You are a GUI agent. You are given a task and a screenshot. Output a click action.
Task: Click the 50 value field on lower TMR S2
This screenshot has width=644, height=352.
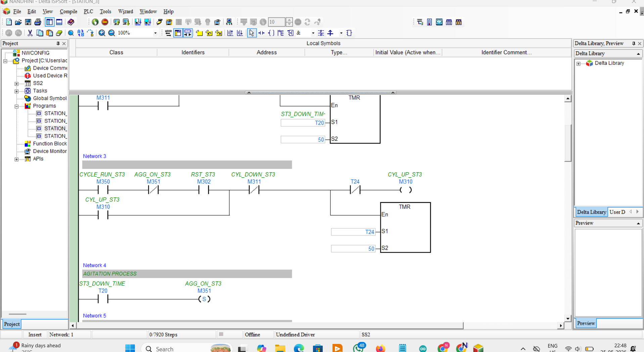(x=353, y=249)
